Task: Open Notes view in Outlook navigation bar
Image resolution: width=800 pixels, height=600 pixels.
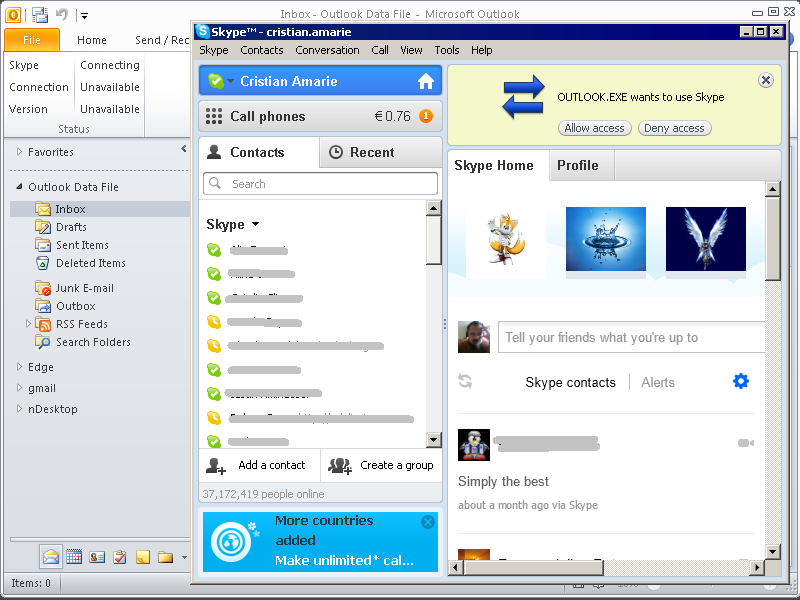Action: (x=143, y=557)
